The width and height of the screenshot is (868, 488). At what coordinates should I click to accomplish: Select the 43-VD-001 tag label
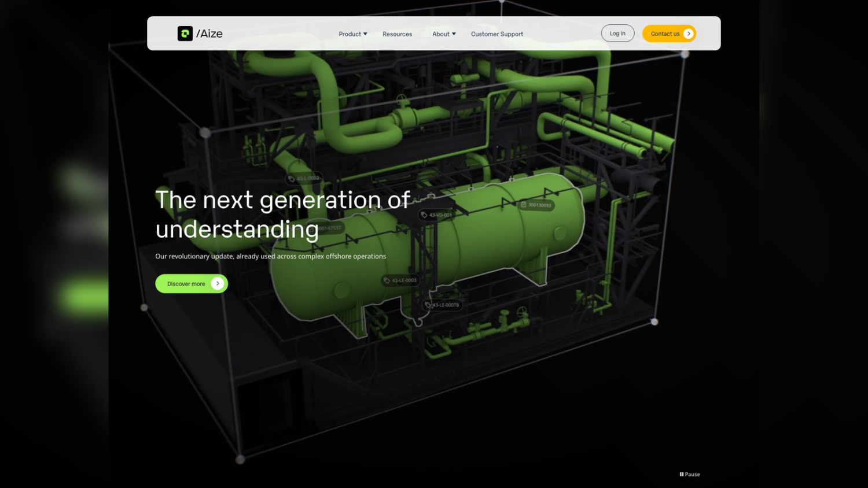(x=436, y=215)
